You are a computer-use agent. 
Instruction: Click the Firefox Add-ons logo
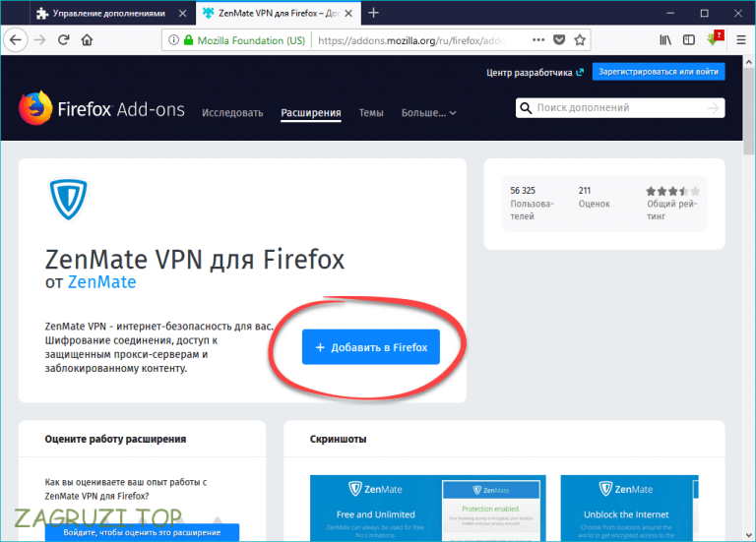(x=101, y=108)
